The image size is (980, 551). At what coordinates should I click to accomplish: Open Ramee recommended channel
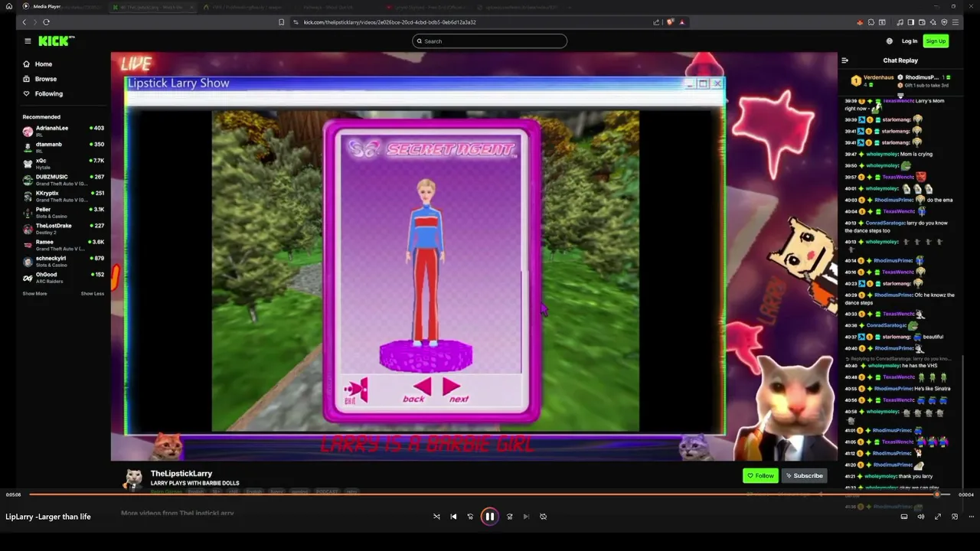(x=64, y=245)
